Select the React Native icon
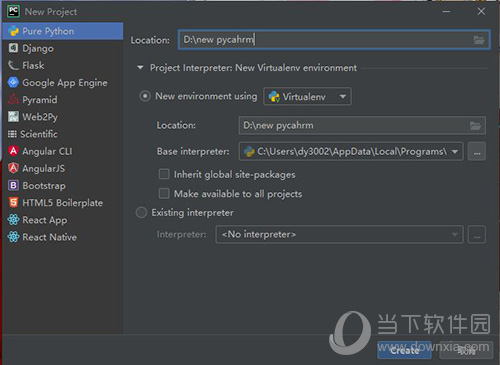500x365 pixels. point(13,237)
